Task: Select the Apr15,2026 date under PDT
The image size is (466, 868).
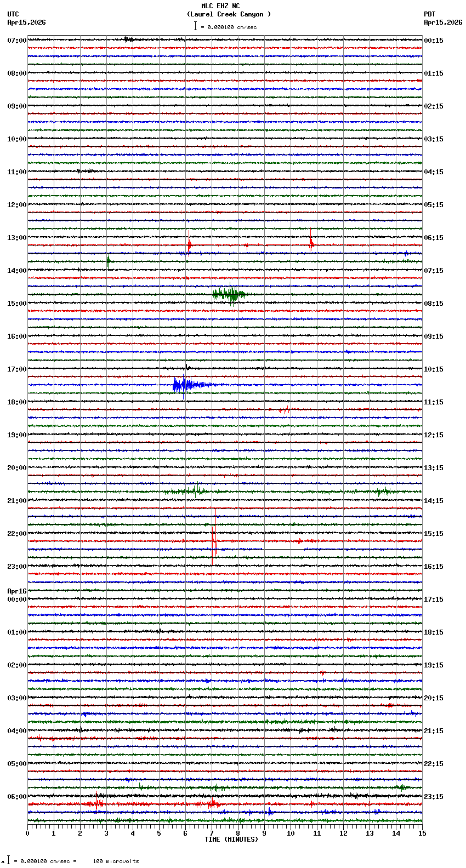Action: pos(443,22)
